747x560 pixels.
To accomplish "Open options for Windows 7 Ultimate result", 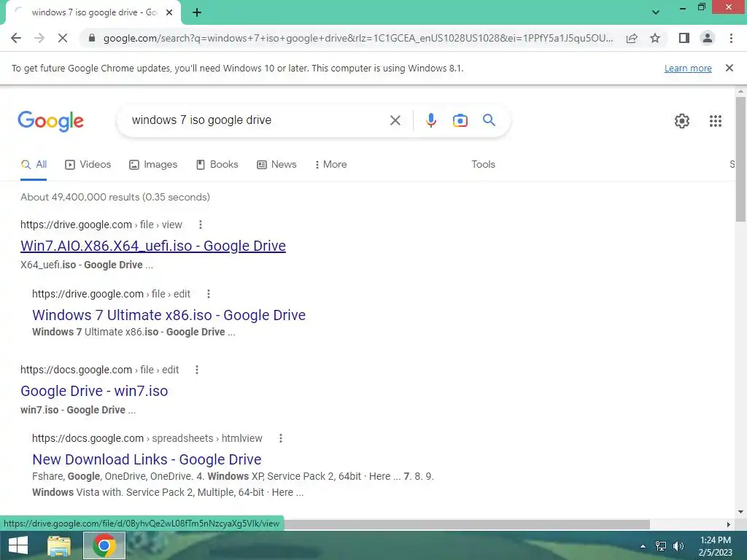I will click(x=208, y=294).
